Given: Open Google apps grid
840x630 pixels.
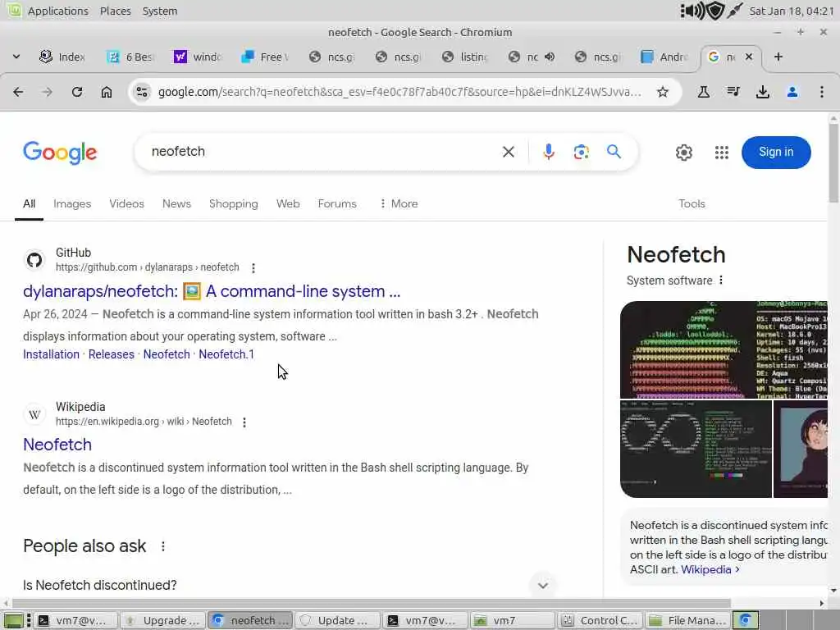Looking at the screenshot, I should click(x=722, y=153).
